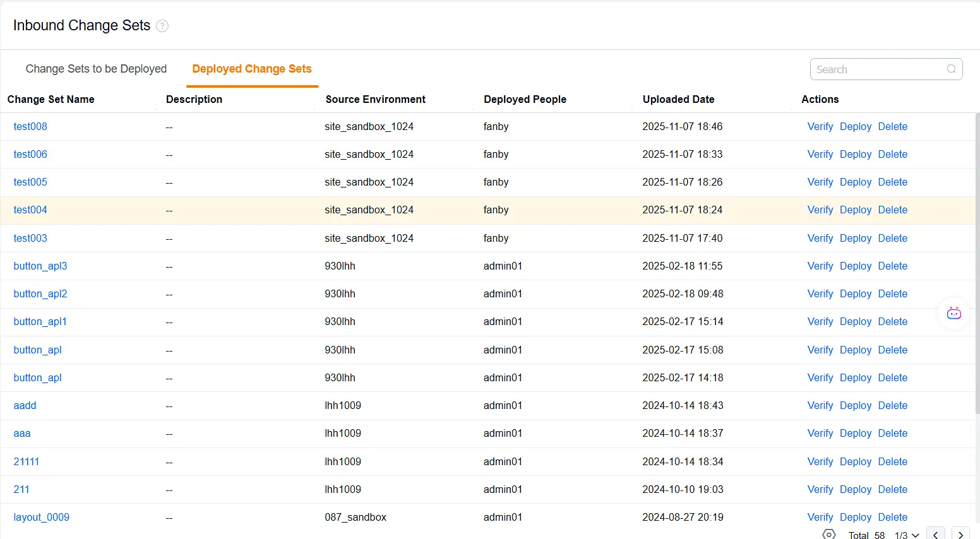This screenshot has height=539, width=980.
Task: Click the Change Set Name column header
Action: (51, 99)
